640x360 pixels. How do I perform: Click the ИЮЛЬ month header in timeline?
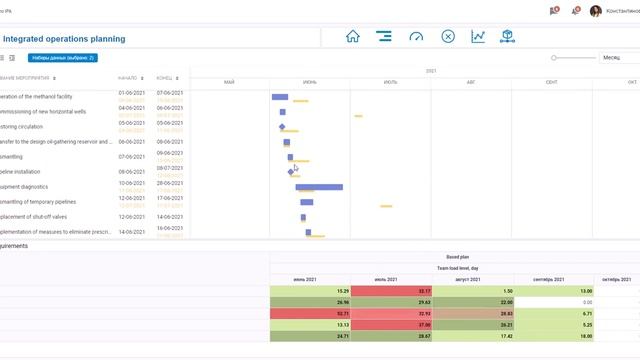click(x=391, y=82)
